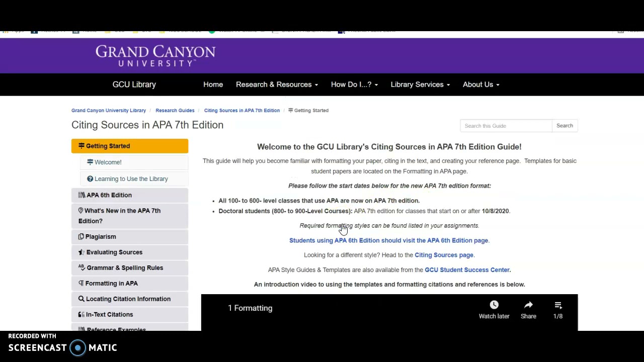Click the APA 6th Edition page link
Screen dimensions: 644x362
pyautogui.click(x=389, y=240)
